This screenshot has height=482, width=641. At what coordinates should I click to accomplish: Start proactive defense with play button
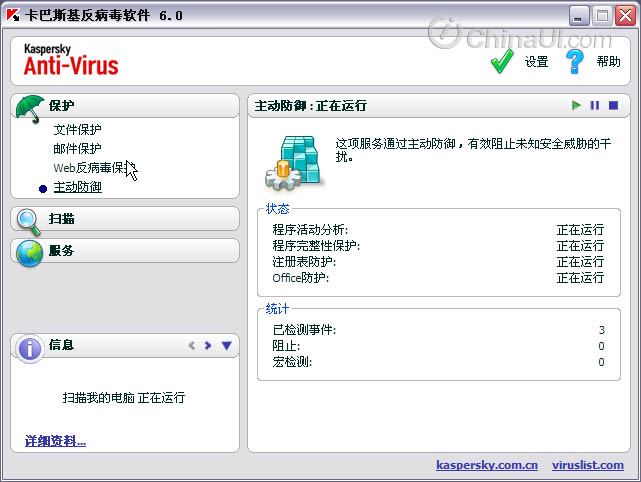pos(576,105)
